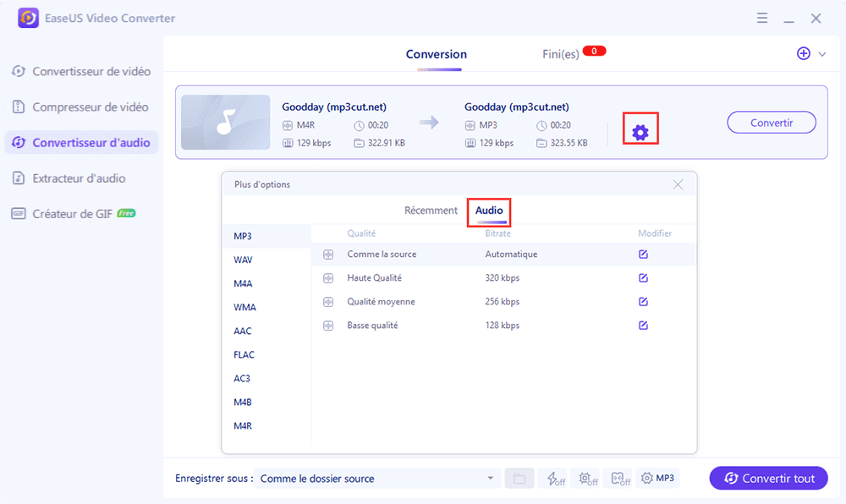The height and width of the screenshot is (504, 846).
Task: Open Extracteur d'audio in the sidebar
Action: [x=79, y=178]
